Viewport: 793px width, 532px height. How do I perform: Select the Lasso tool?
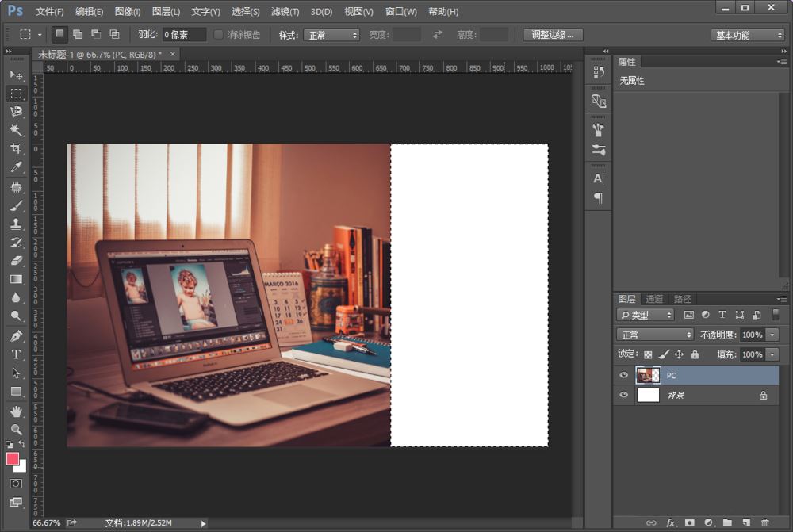[x=16, y=112]
